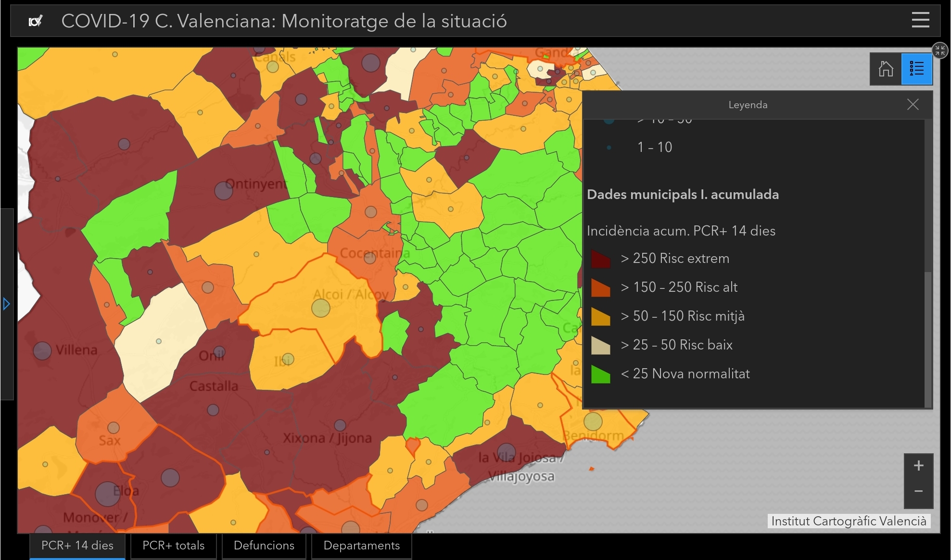Select the PCR+ 14 dies tab
The image size is (951, 560).
click(77, 546)
